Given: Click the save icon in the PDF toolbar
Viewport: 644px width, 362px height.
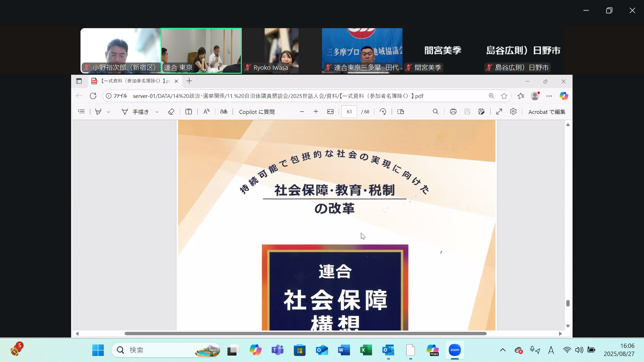Looking at the screenshot, I should click(x=467, y=112).
